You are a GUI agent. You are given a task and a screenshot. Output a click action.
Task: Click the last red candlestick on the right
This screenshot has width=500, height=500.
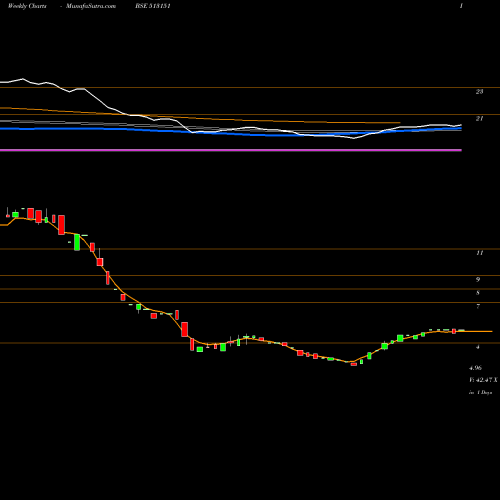point(454,331)
